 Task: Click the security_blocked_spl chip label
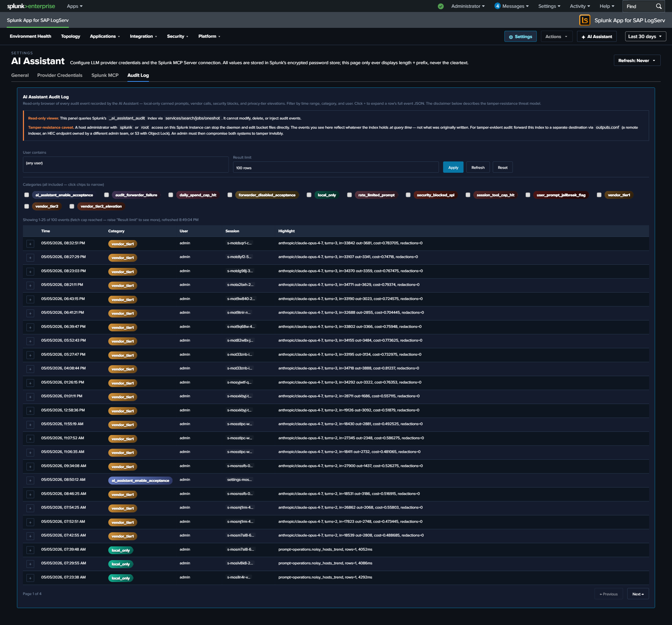pyautogui.click(x=435, y=195)
